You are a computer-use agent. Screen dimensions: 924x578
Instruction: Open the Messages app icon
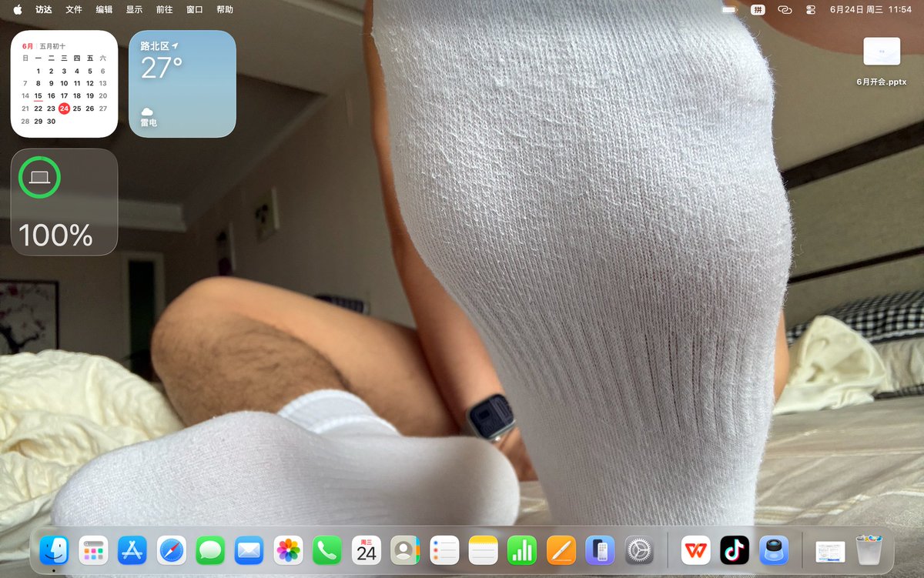coord(210,550)
